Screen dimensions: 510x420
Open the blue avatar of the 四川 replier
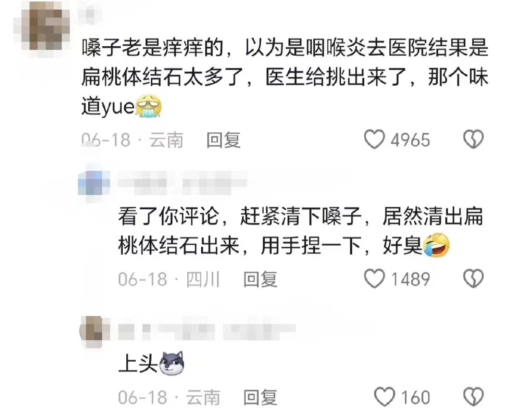[x=94, y=183]
